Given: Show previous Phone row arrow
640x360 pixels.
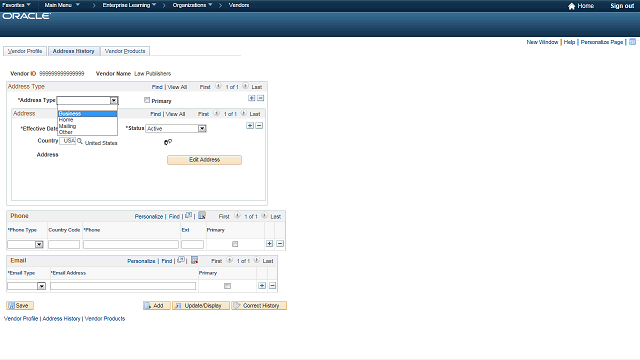Looking at the screenshot, I should 237,216.
